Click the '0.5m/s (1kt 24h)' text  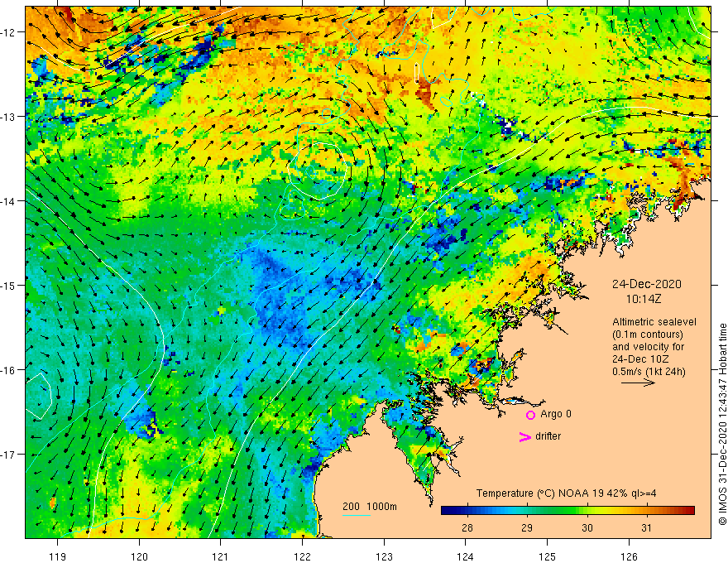pyautogui.click(x=649, y=372)
